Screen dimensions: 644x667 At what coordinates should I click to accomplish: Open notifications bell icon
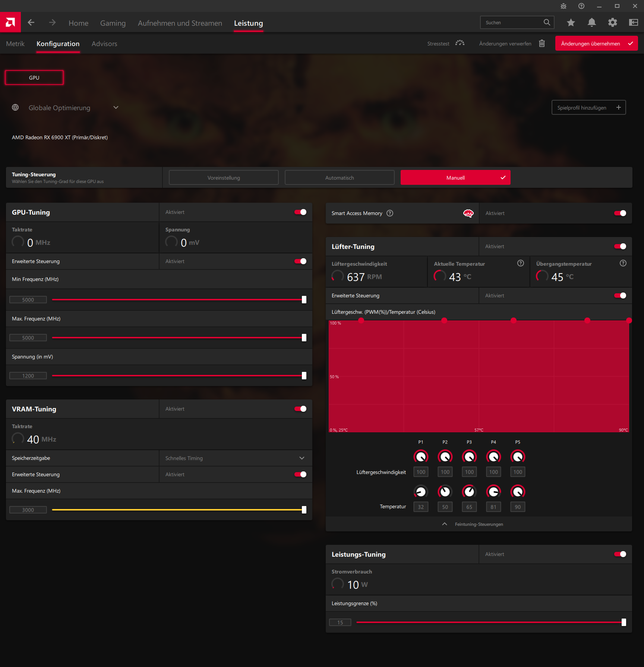[592, 23]
